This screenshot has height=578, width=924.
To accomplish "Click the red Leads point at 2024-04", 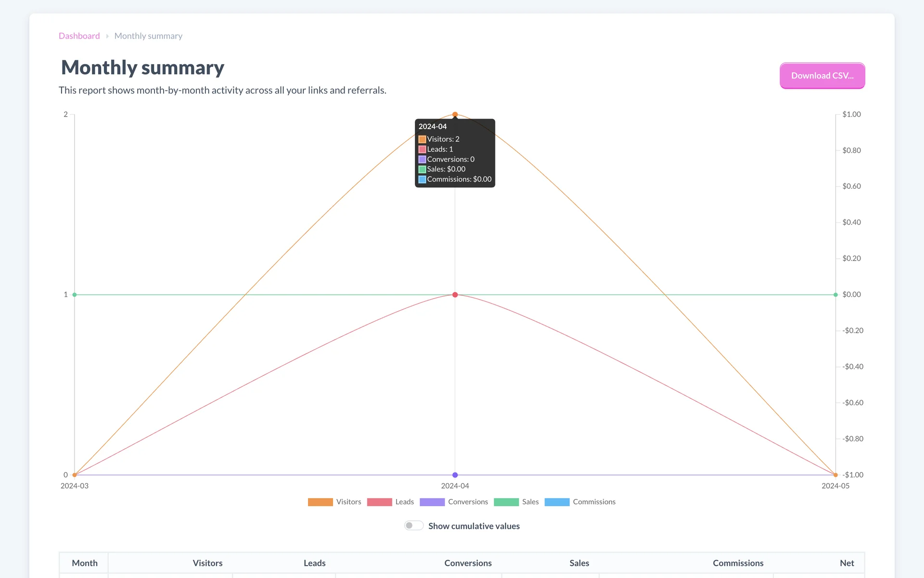I will point(455,295).
